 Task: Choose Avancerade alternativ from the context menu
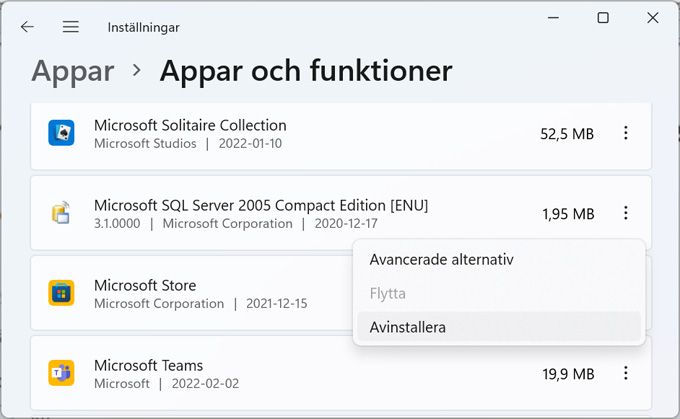click(499, 260)
